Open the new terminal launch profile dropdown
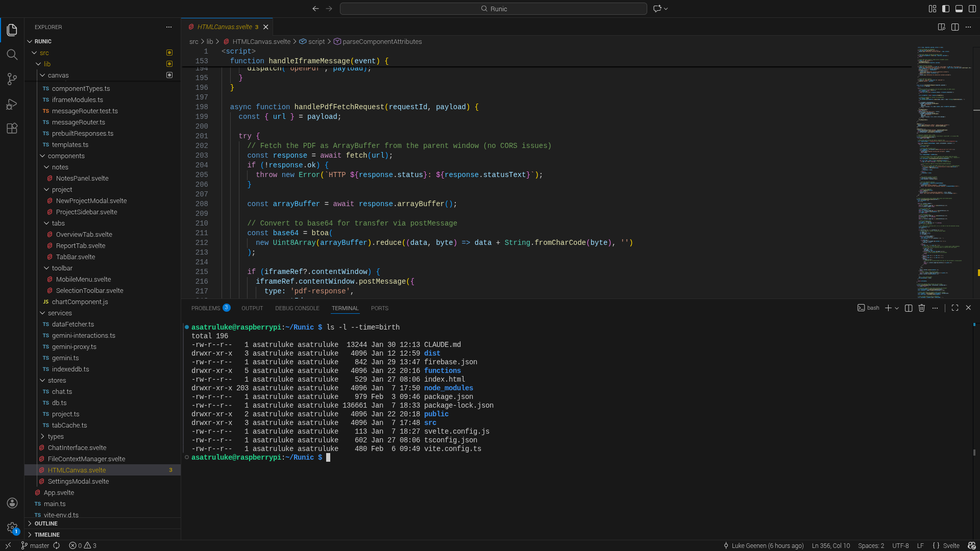The image size is (980, 551). pos(897,308)
